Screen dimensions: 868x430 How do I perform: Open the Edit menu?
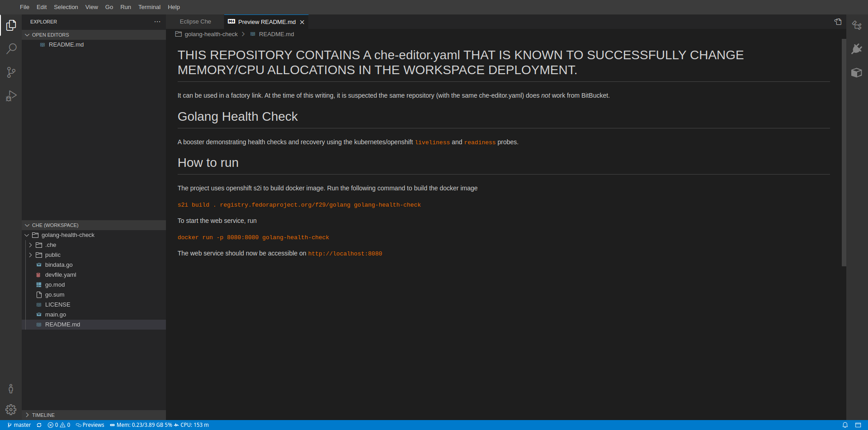point(42,7)
